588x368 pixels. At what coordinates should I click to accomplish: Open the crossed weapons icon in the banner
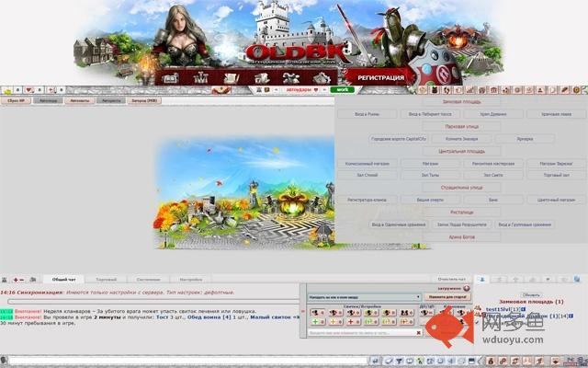click(x=291, y=78)
